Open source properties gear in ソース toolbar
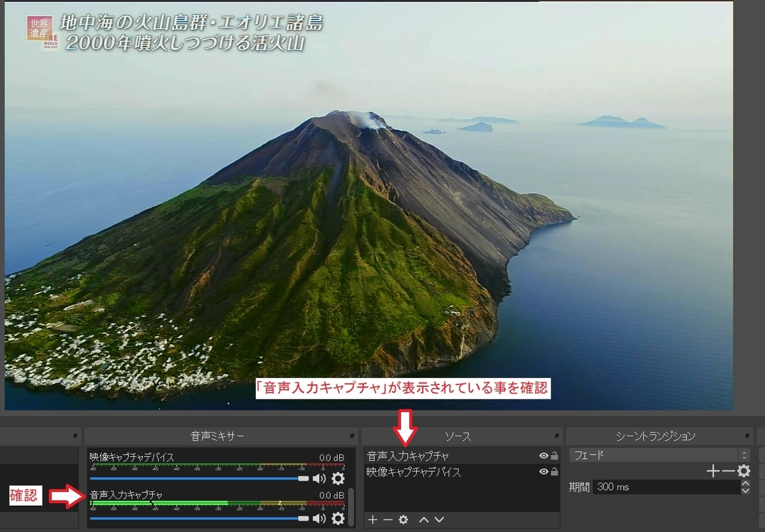This screenshot has height=532, width=765. 403,519
